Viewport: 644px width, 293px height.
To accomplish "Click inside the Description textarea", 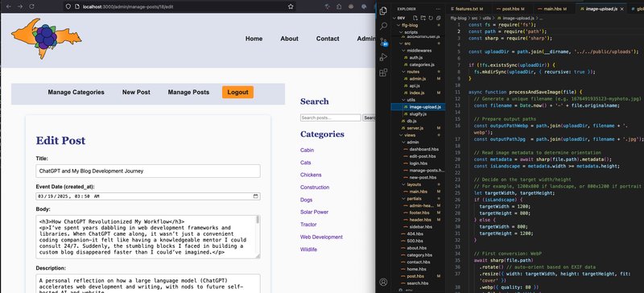I will click(148, 283).
